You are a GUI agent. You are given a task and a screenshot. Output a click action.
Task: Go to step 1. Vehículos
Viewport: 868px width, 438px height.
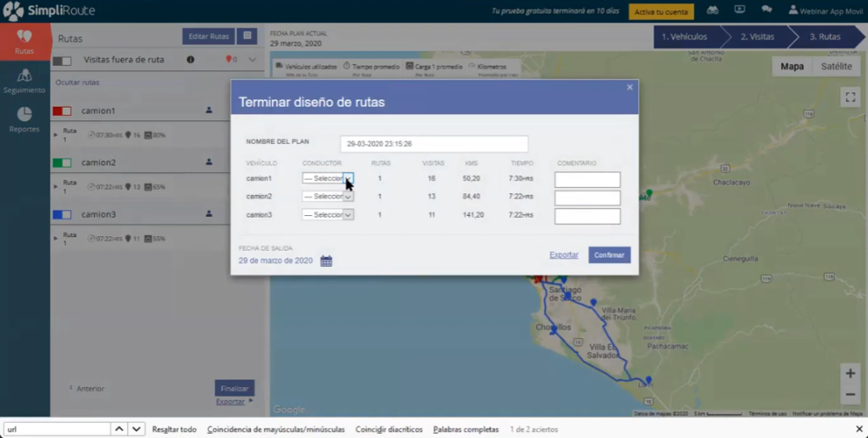coord(685,36)
